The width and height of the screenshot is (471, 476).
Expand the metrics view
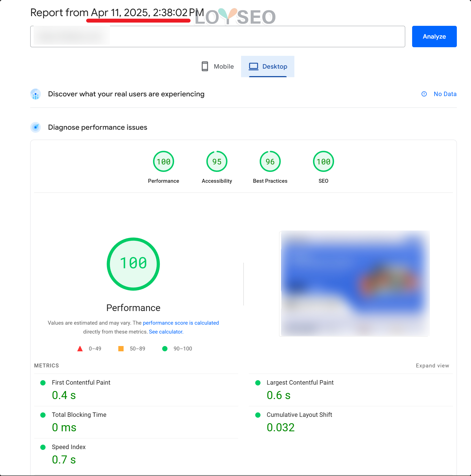coord(432,366)
